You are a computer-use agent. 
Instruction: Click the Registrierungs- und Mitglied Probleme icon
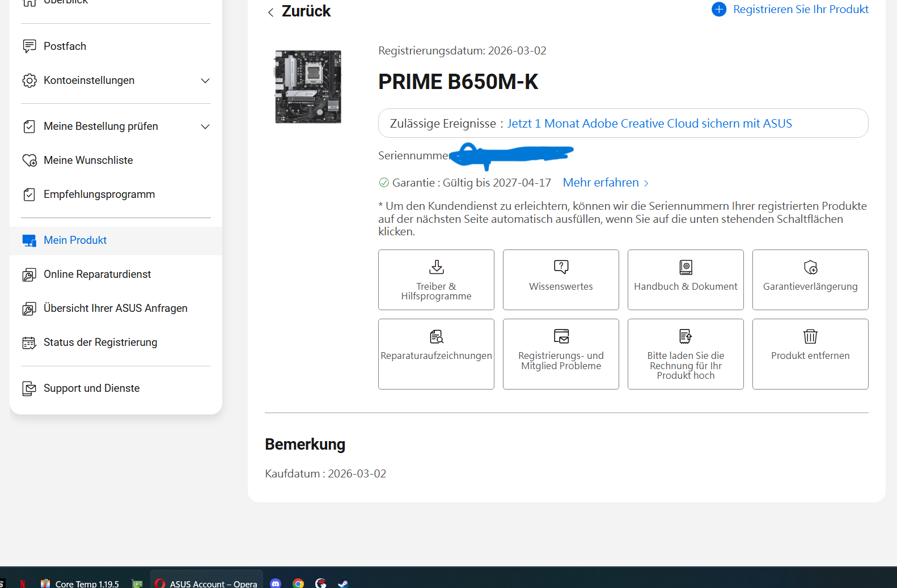click(x=561, y=336)
